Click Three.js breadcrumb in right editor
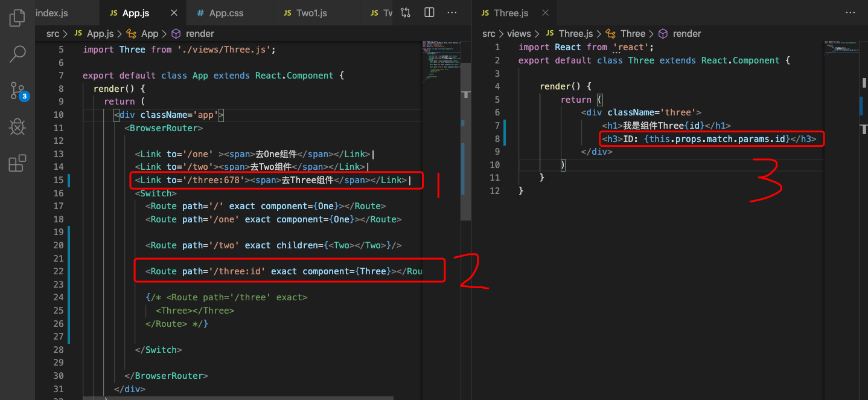Viewport: 868px width, 400px height. point(569,34)
